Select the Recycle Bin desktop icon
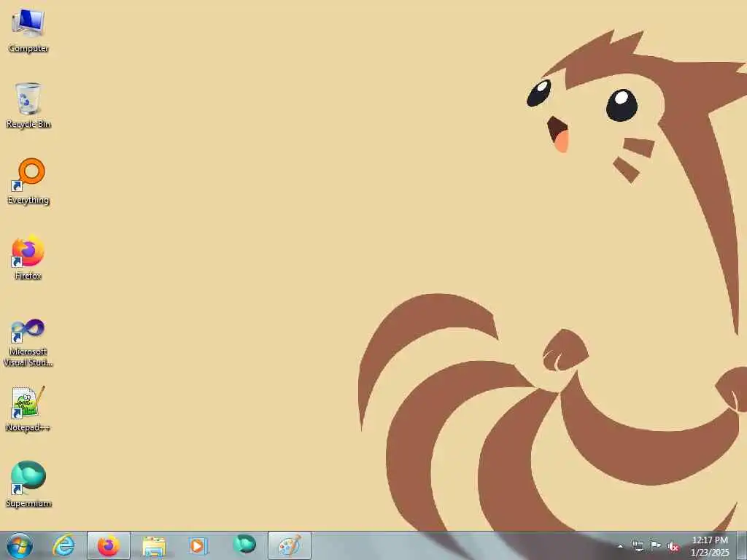Screen dimensions: 747x560 click(x=28, y=106)
